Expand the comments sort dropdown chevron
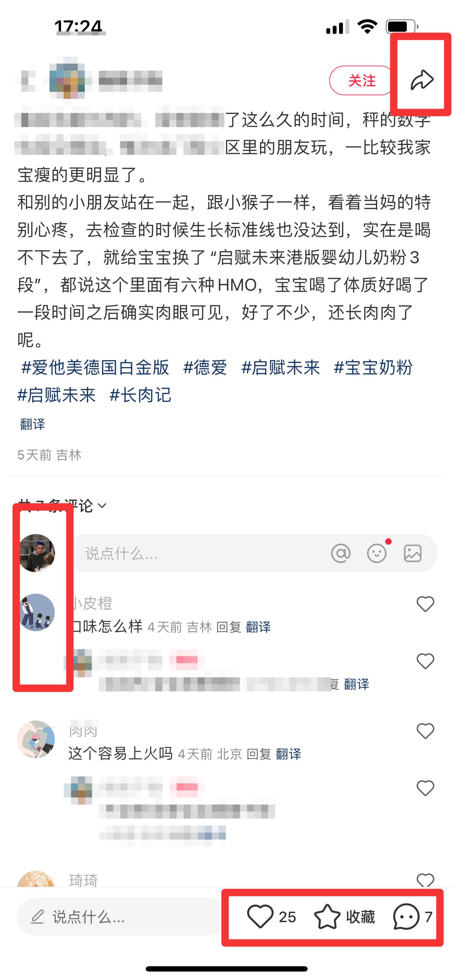 [102, 506]
